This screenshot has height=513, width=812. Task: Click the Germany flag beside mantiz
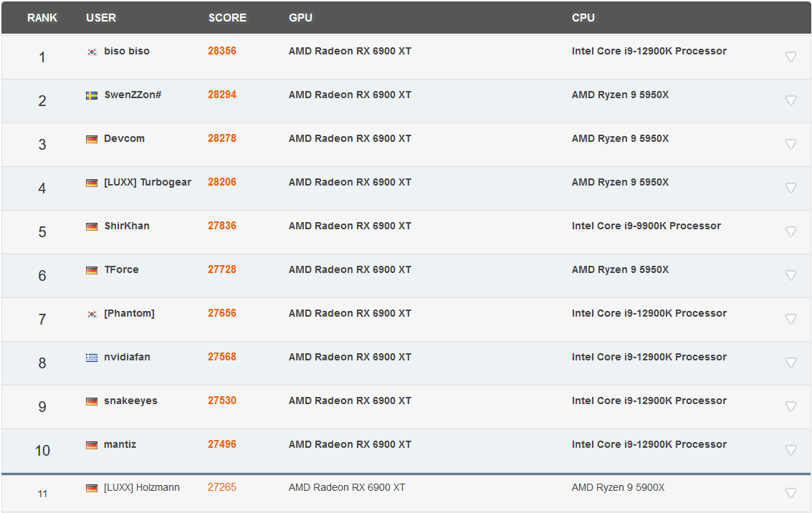pyautogui.click(x=92, y=445)
